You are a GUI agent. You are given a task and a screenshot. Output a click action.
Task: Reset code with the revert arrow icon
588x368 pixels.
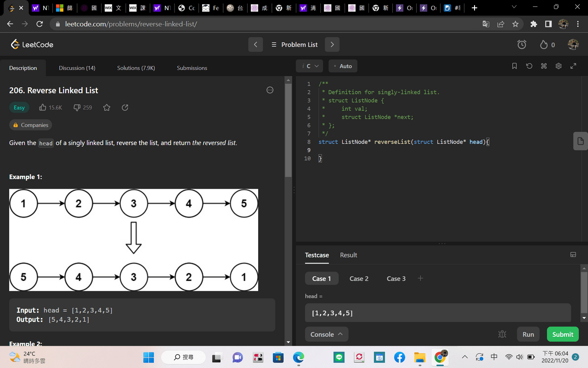click(529, 66)
